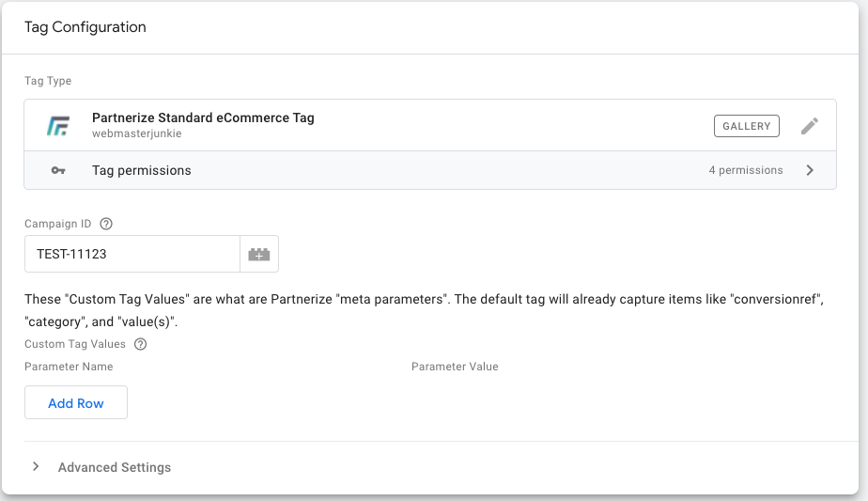
Task: Click the GALLERY badge
Action: click(747, 126)
